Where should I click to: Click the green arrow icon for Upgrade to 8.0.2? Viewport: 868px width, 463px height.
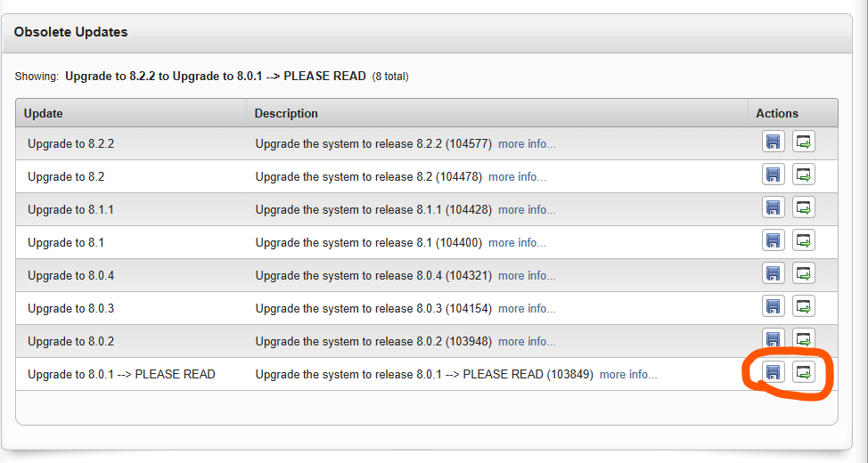point(804,339)
